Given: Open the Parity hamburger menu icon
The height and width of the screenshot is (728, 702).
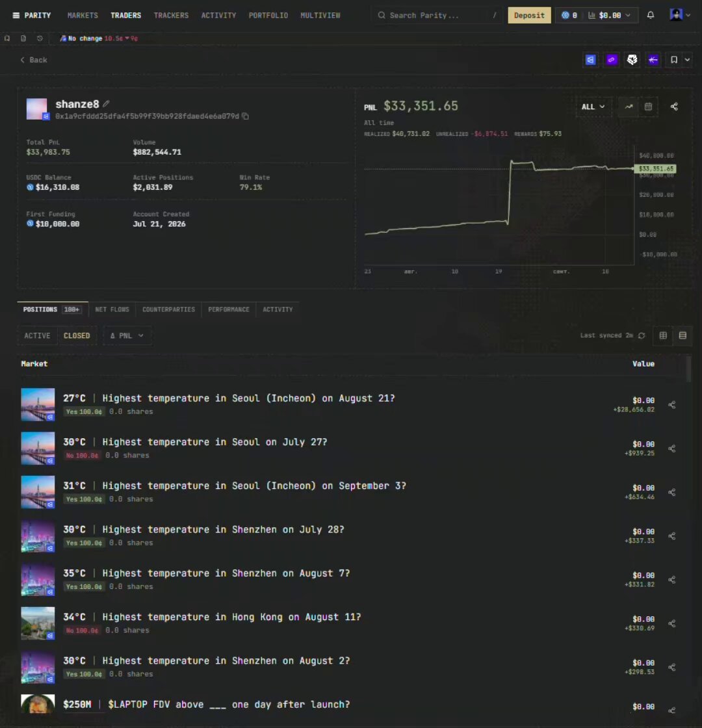Looking at the screenshot, I should pyautogui.click(x=16, y=16).
